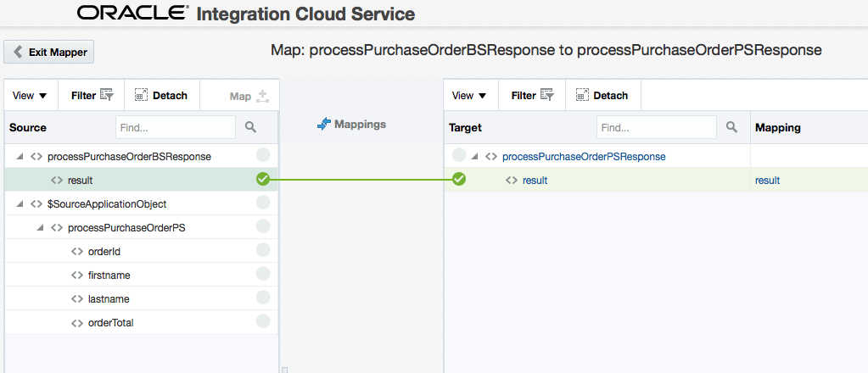Select the orderId source element
868x373 pixels.
coord(104,252)
